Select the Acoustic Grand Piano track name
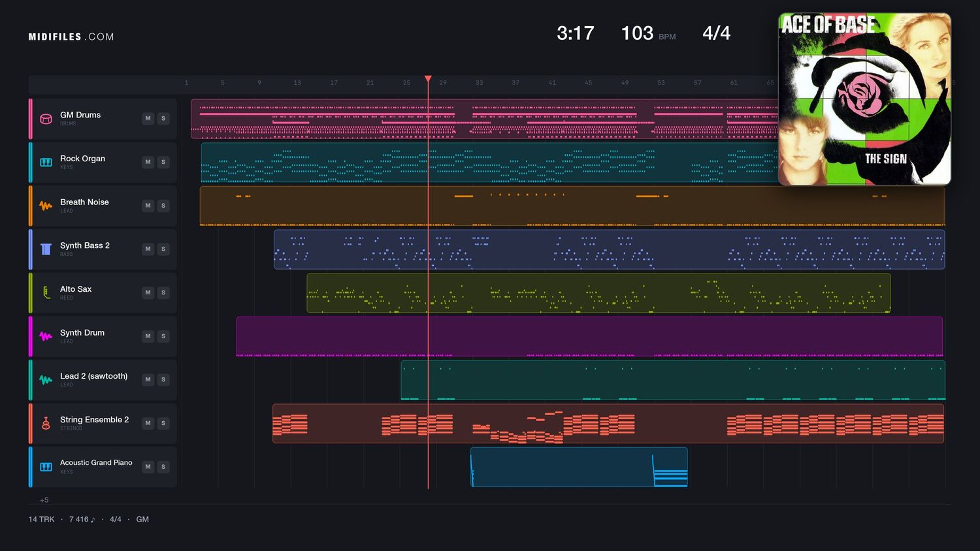The image size is (980, 551). [96, 463]
